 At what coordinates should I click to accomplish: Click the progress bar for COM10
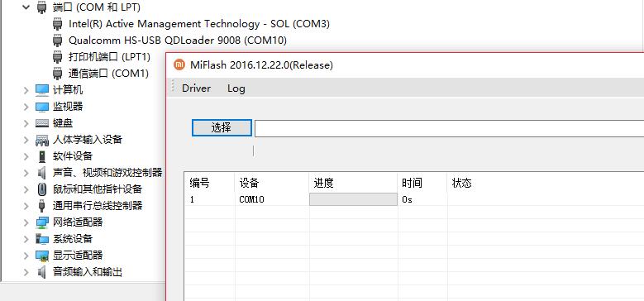[353, 199]
